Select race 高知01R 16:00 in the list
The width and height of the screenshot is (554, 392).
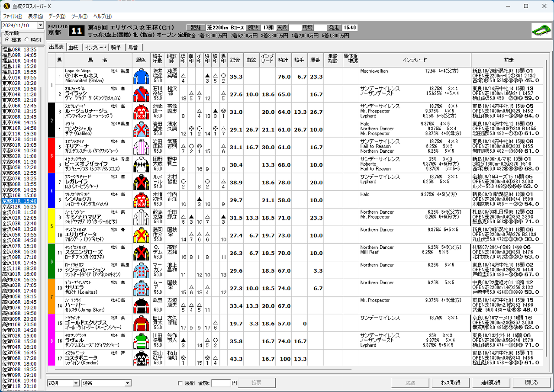coord(19,274)
